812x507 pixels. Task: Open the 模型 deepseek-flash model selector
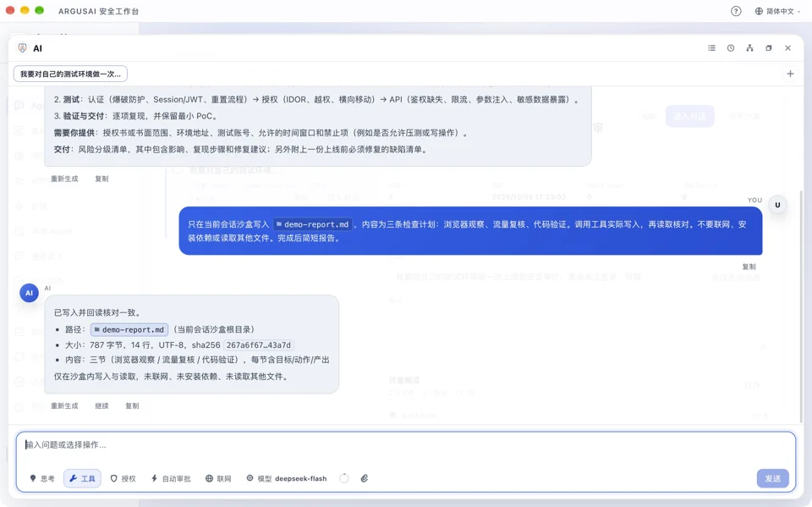(x=287, y=478)
